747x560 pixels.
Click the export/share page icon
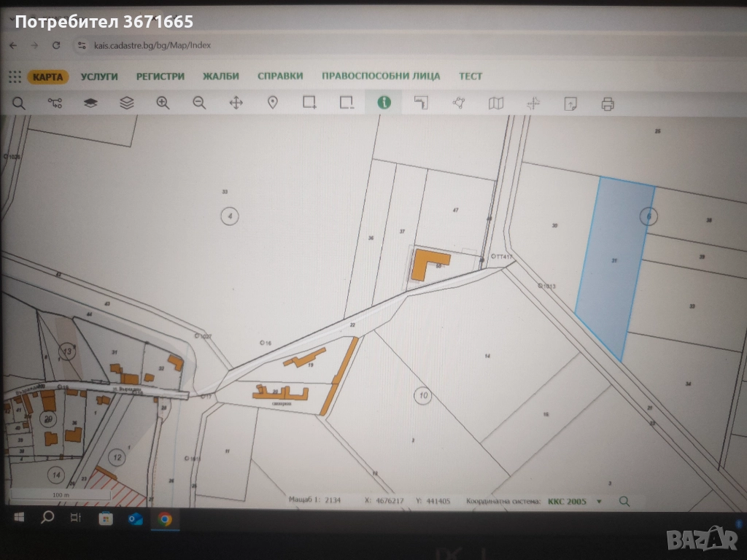click(570, 104)
